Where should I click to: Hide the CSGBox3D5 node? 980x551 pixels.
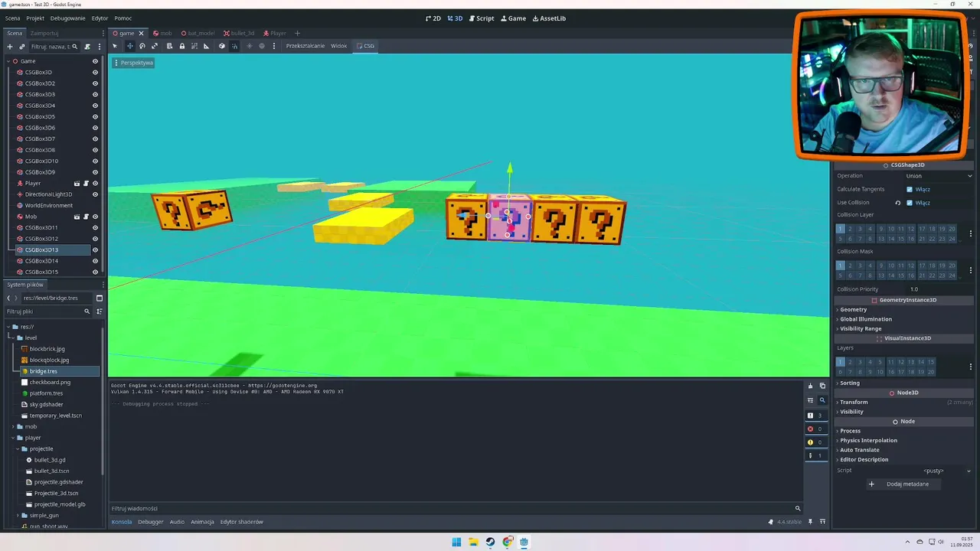pos(95,117)
